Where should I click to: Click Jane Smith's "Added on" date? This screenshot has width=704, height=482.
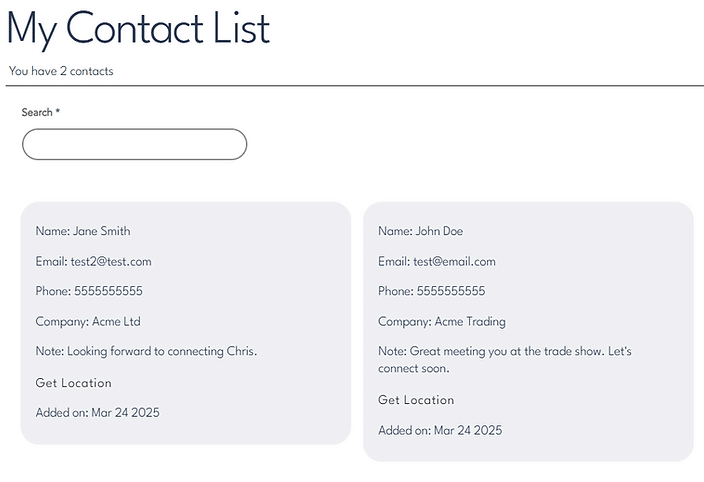pyautogui.click(x=97, y=412)
